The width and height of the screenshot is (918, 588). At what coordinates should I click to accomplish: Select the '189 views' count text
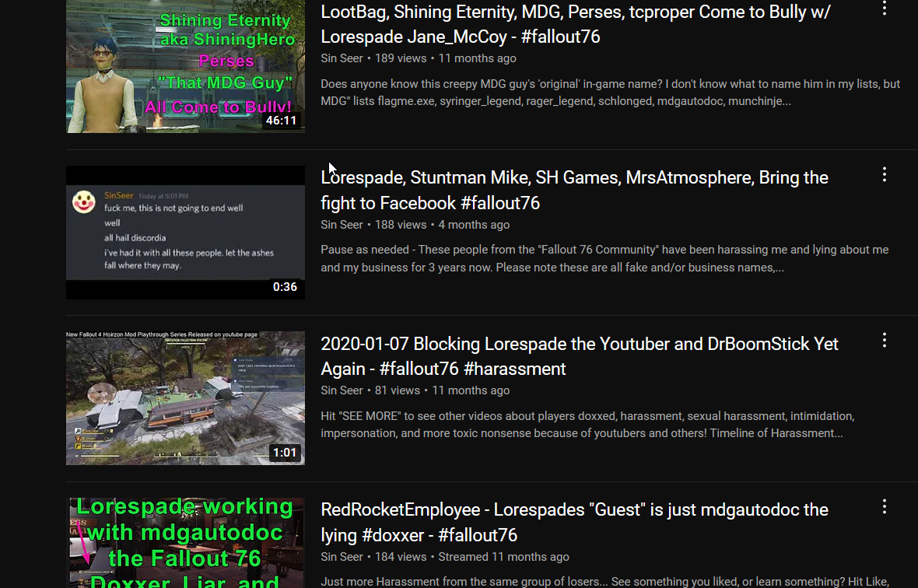coord(401,58)
